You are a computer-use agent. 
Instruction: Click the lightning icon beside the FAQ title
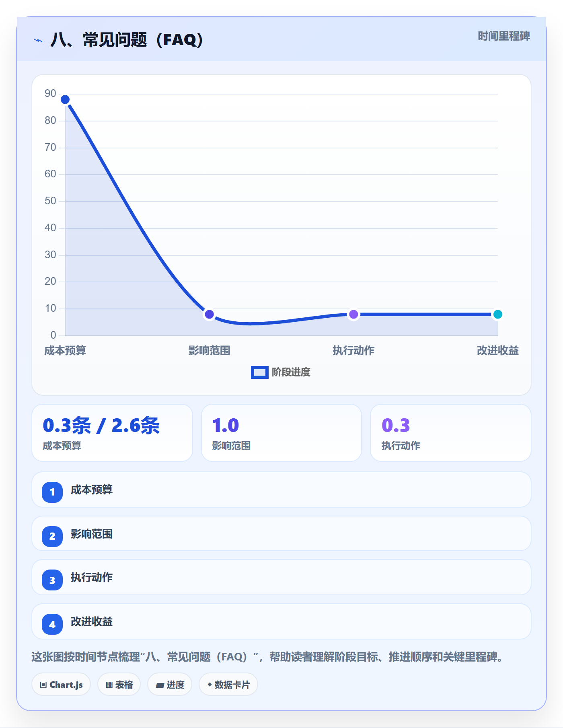(x=38, y=40)
